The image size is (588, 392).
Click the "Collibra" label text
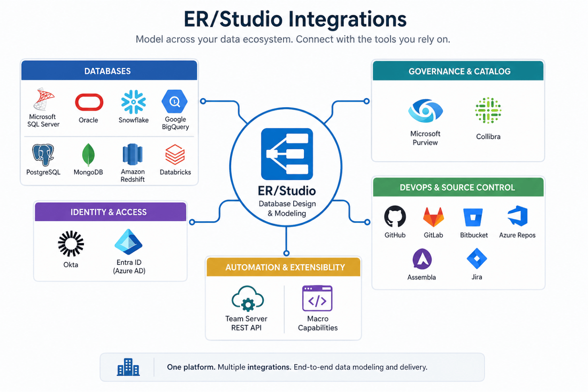point(488,137)
